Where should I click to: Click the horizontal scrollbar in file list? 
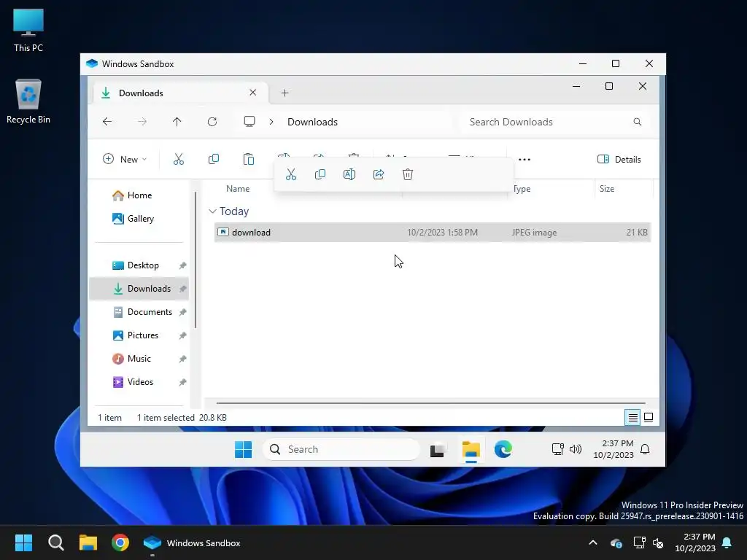[430, 403]
